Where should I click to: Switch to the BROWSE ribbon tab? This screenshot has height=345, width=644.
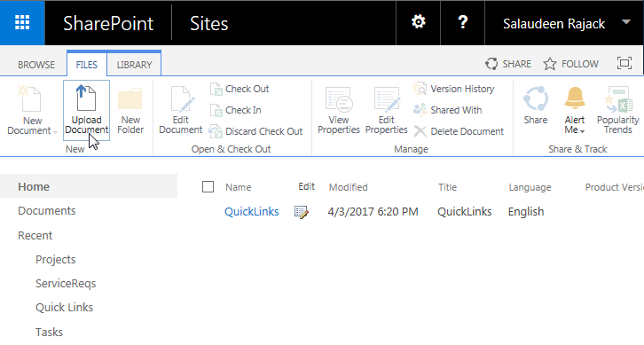tap(36, 65)
